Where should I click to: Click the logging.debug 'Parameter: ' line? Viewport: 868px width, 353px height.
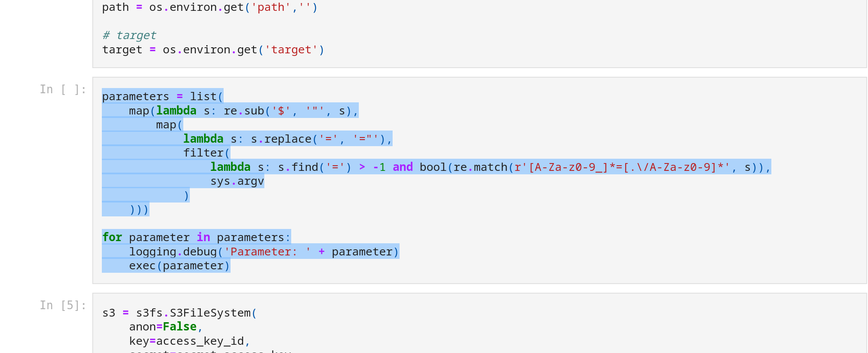click(264, 252)
